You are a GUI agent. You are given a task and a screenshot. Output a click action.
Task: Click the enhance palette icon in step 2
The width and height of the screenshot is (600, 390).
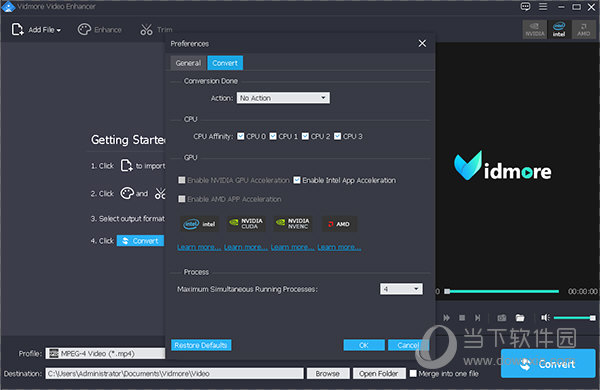click(x=127, y=193)
